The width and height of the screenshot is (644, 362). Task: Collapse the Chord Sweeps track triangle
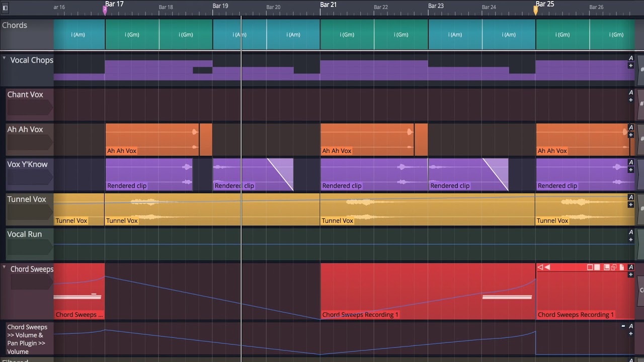pos(4,268)
